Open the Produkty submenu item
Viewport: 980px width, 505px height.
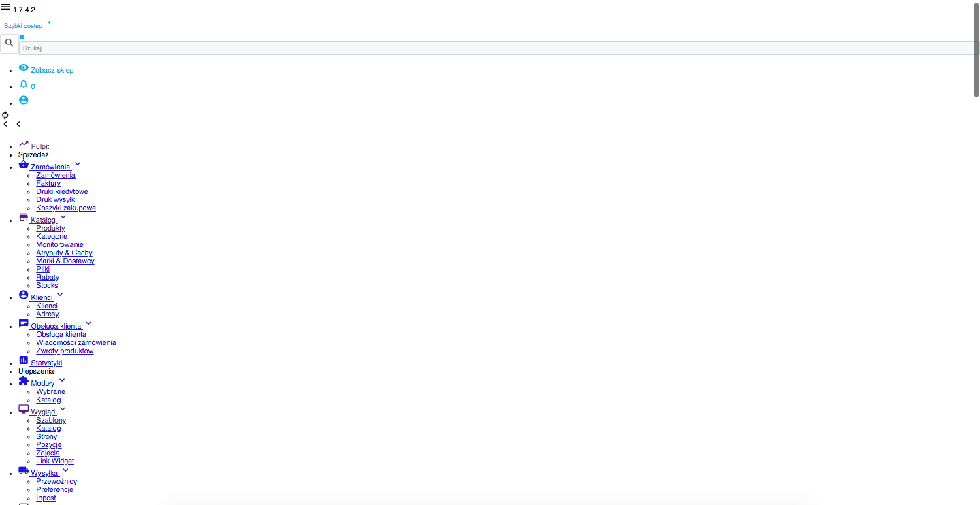(x=50, y=229)
